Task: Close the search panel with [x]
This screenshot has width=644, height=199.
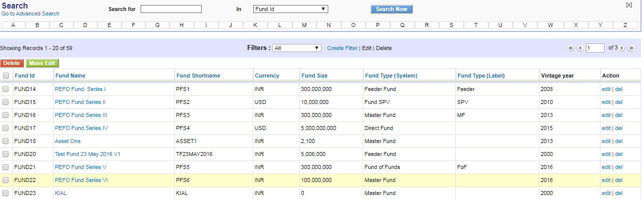Action: tap(629, 4)
